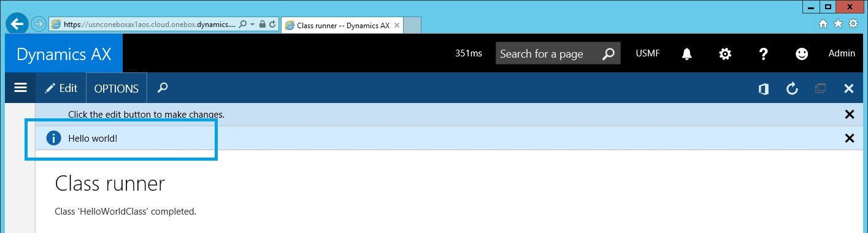
Task: Open the OPTIONS action tab
Action: point(117,88)
